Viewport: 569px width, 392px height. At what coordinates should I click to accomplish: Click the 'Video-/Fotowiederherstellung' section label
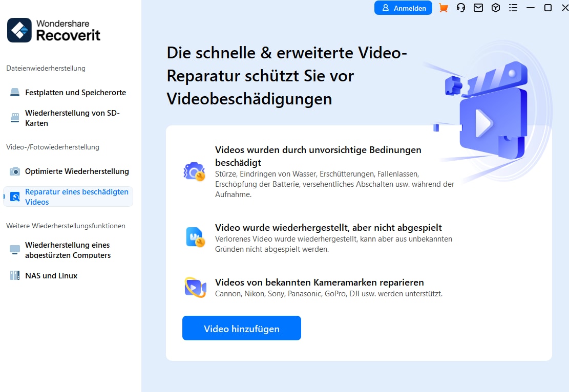[x=53, y=147]
